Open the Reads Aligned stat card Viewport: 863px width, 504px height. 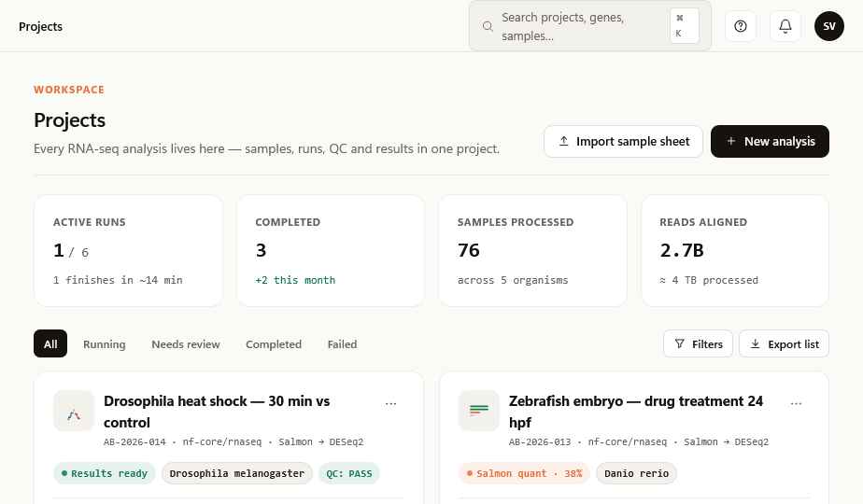coord(735,251)
